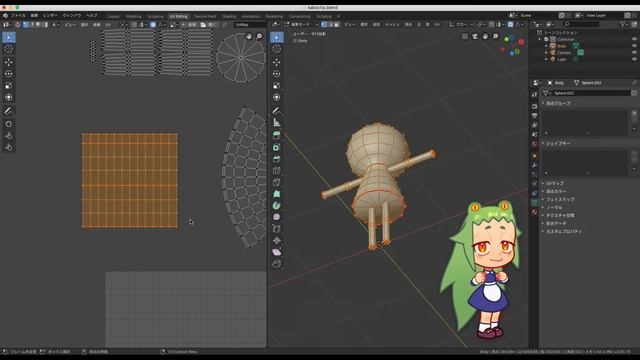Expand the 頂点カラー panel
The image size is (640, 360).
coord(556,191)
